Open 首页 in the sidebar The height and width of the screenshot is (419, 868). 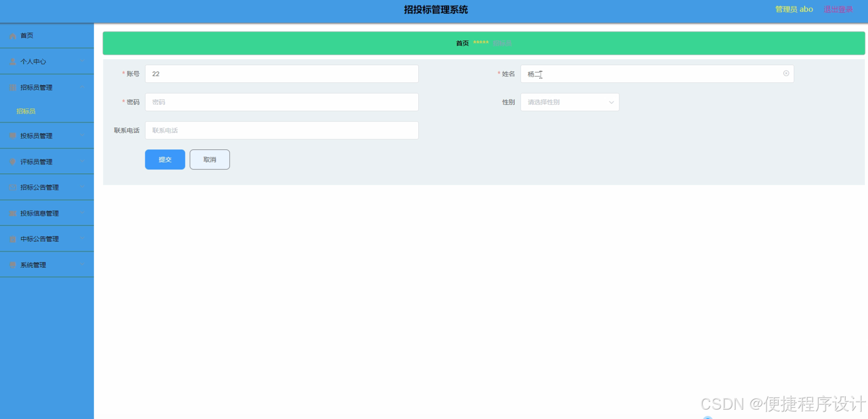tap(47, 36)
